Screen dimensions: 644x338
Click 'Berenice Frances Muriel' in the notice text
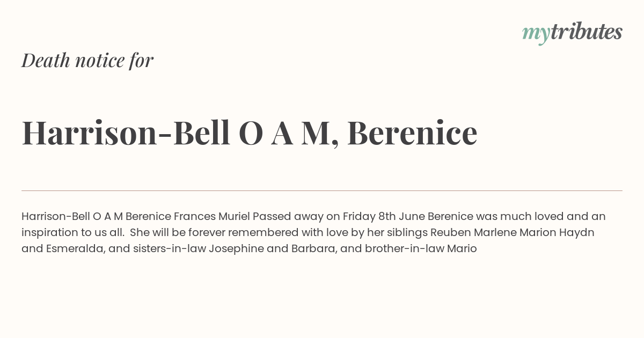[x=188, y=216]
